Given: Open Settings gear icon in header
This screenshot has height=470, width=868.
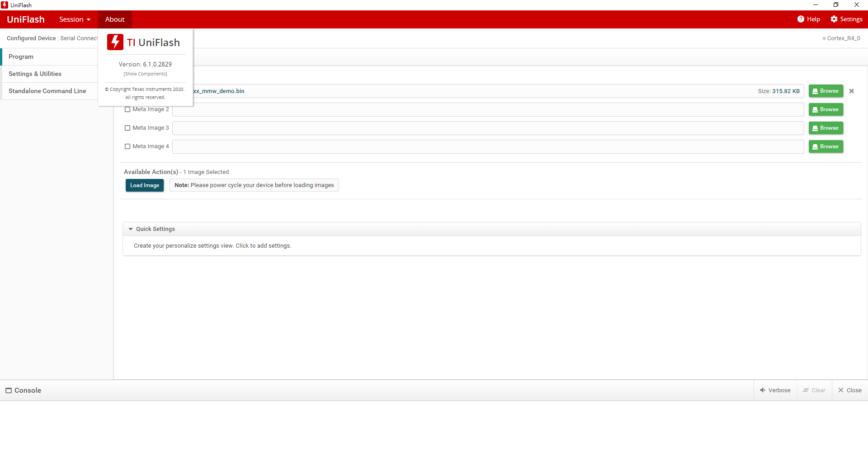Looking at the screenshot, I should 834,19.
